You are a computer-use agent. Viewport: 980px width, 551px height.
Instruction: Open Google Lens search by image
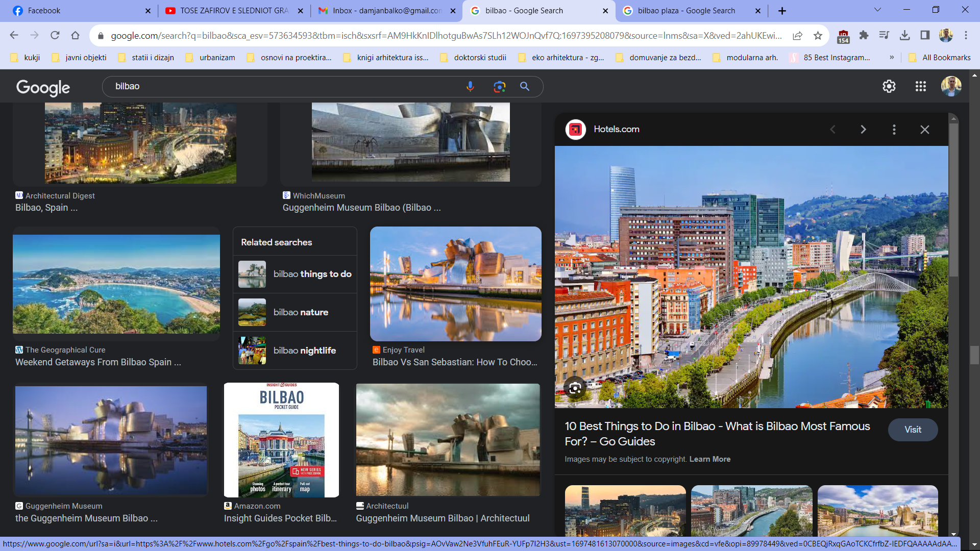pyautogui.click(x=499, y=87)
